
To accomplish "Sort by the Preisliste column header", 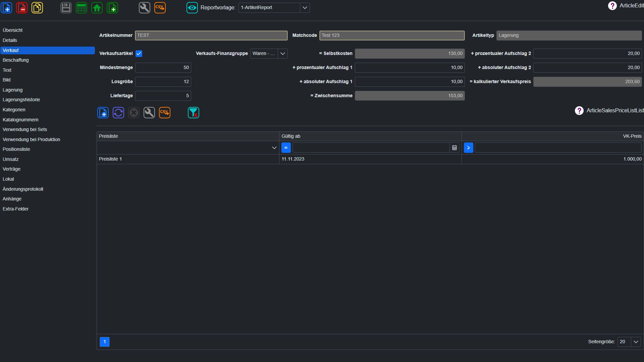I will [x=188, y=136].
